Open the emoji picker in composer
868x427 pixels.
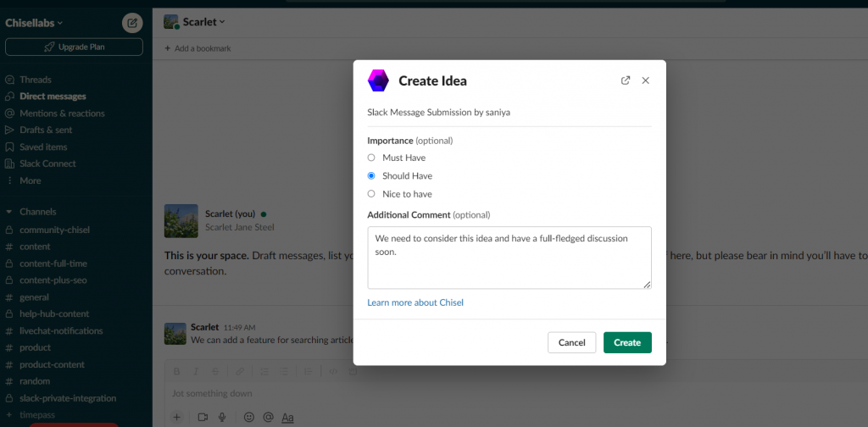(x=249, y=418)
